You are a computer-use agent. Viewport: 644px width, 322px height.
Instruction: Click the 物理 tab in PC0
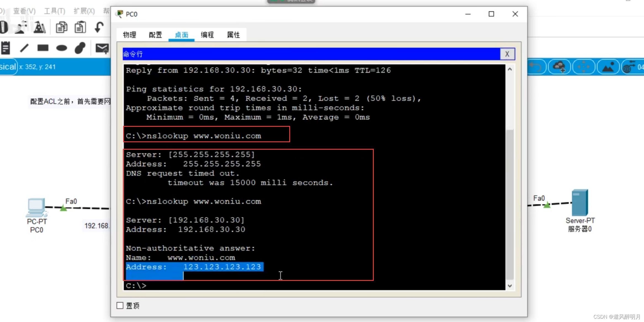point(130,35)
